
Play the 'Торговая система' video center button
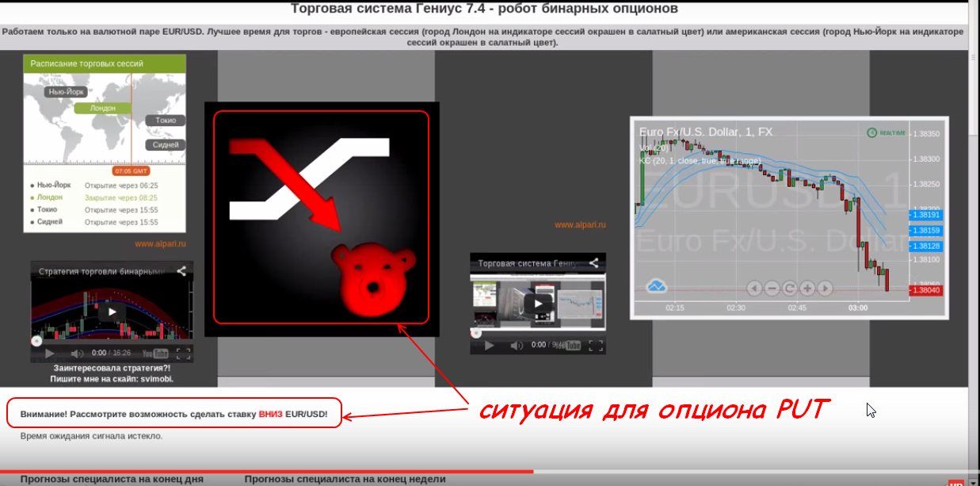click(x=539, y=303)
